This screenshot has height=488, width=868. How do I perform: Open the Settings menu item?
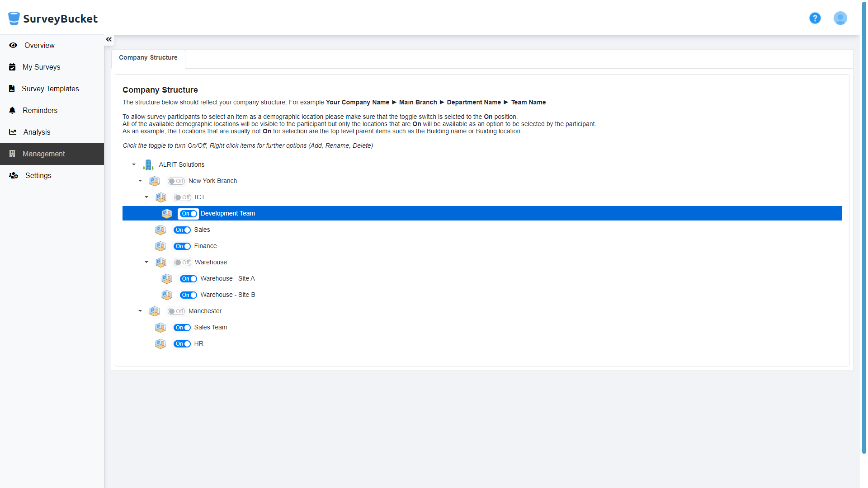[x=52, y=175]
